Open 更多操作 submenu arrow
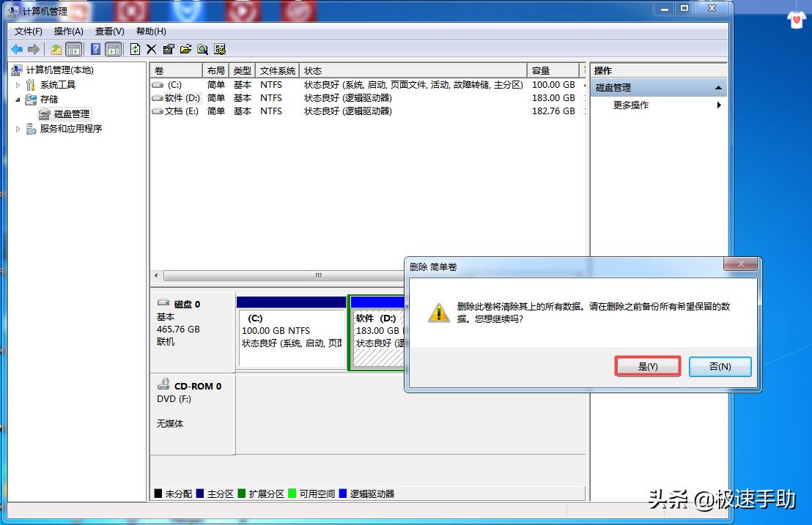The width and height of the screenshot is (812, 525). [x=718, y=105]
